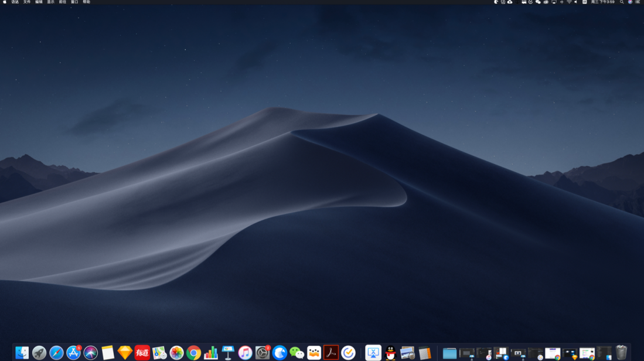The width and height of the screenshot is (644, 361).
Task: Launch iTunes from the dock
Action: [245, 352]
